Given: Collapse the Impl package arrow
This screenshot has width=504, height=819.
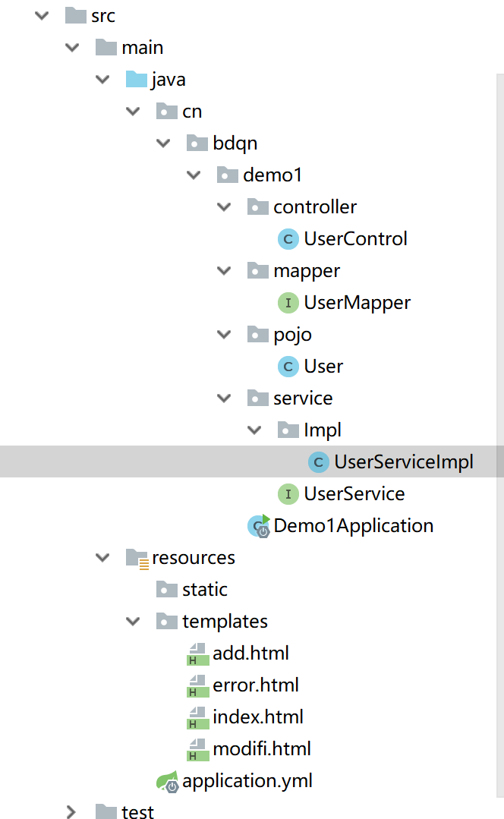Looking at the screenshot, I should click(254, 430).
